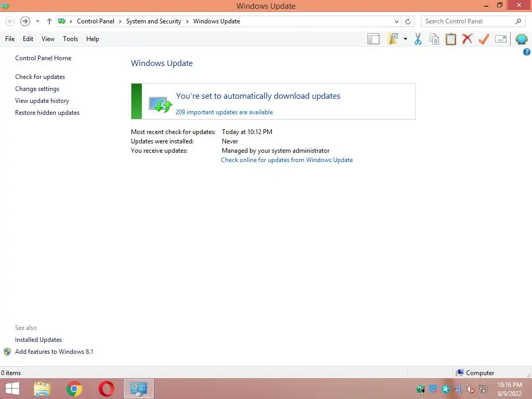Open View update history
Screen dimensions: 532x399
pos(42,101)
